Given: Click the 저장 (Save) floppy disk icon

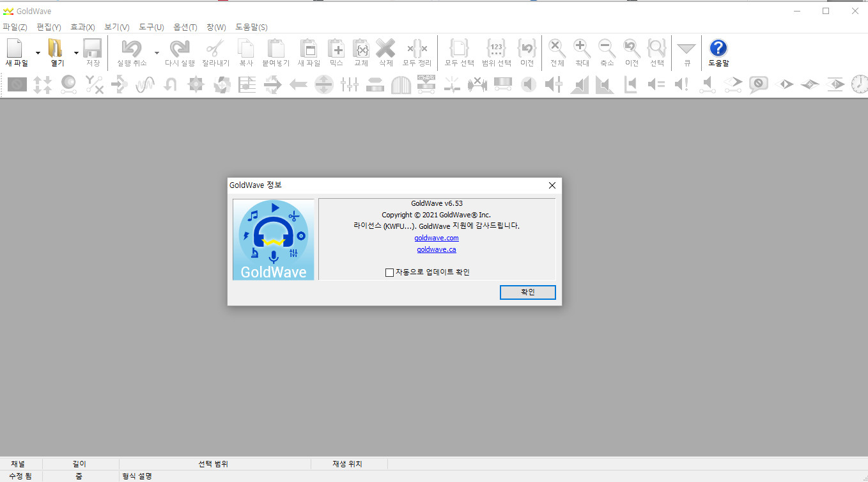Looking at the screenshot, I should 93,48.
